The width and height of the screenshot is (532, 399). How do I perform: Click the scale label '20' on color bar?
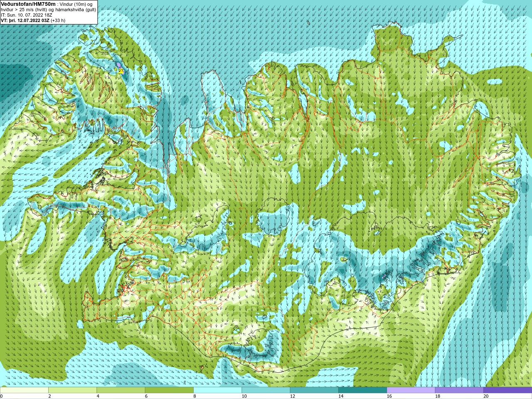click(486, 396)
